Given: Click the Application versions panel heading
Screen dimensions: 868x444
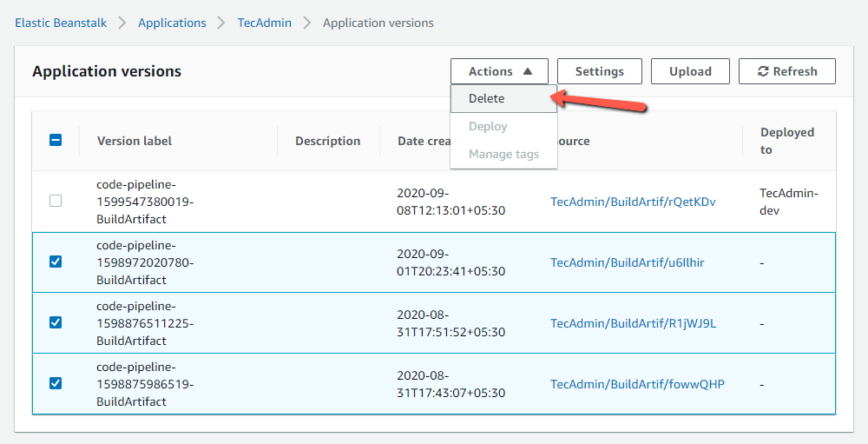Looking at the screenshot, I should 107,71.
